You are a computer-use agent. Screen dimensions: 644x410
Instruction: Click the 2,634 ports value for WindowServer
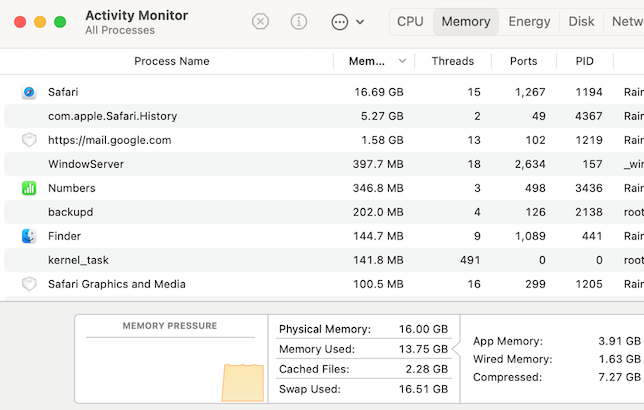click(530, 164)
